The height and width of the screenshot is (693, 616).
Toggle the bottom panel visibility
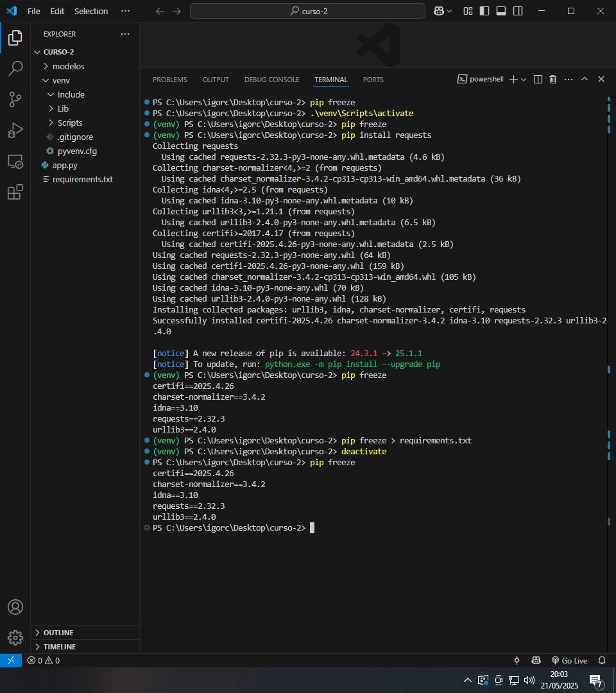(x=501, y=11)
